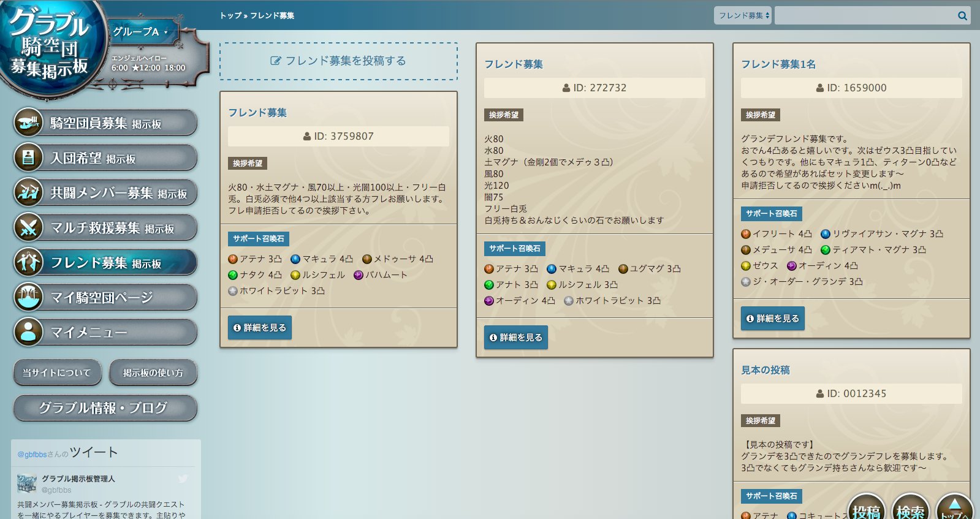Click 見本の投稿 post title

765,370
